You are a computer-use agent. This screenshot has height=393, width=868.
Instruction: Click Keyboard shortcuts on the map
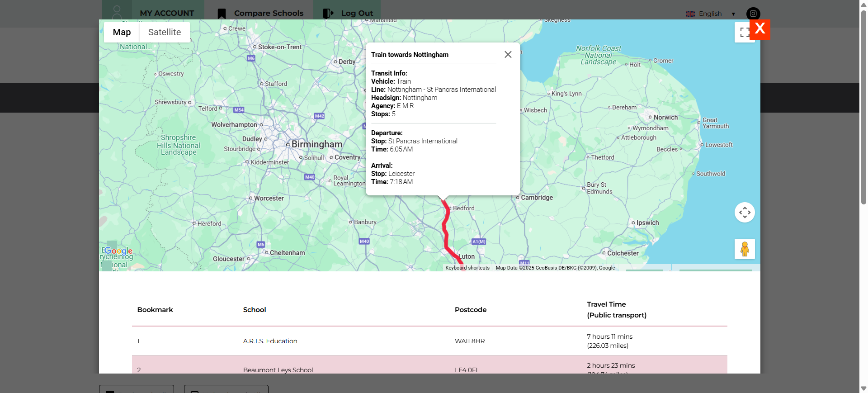(x=467, y=268)
